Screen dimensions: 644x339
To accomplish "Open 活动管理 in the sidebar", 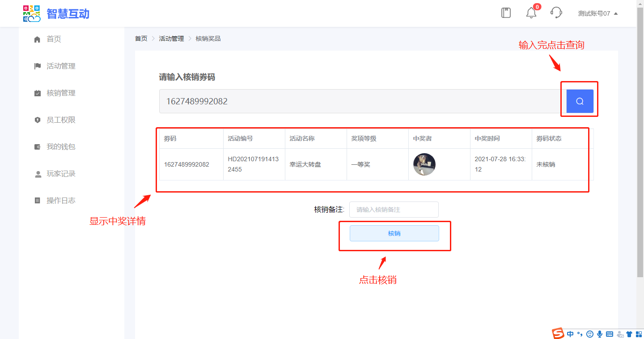I will point(61,66).
